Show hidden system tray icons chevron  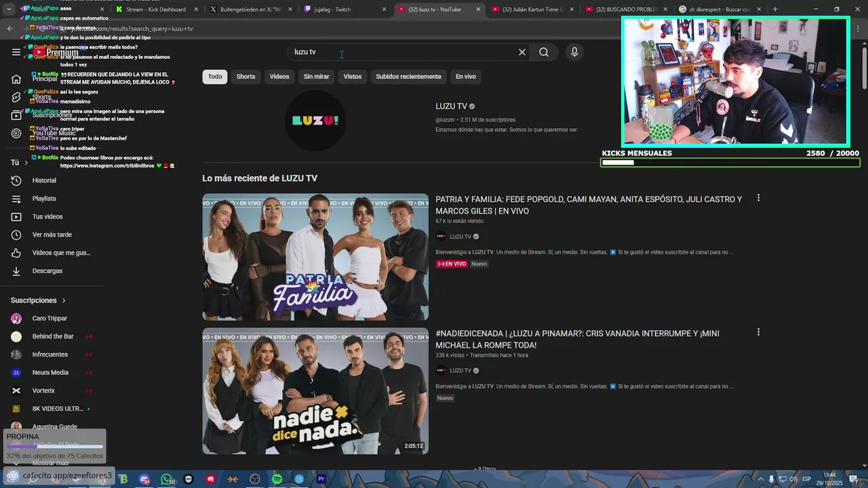coord(760,479)
